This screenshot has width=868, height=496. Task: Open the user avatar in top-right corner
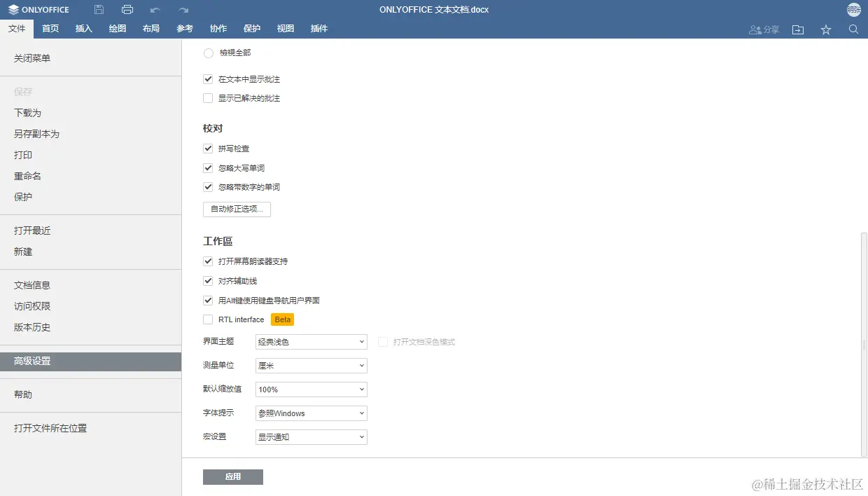pyautogui.click(x=854, y=10)
